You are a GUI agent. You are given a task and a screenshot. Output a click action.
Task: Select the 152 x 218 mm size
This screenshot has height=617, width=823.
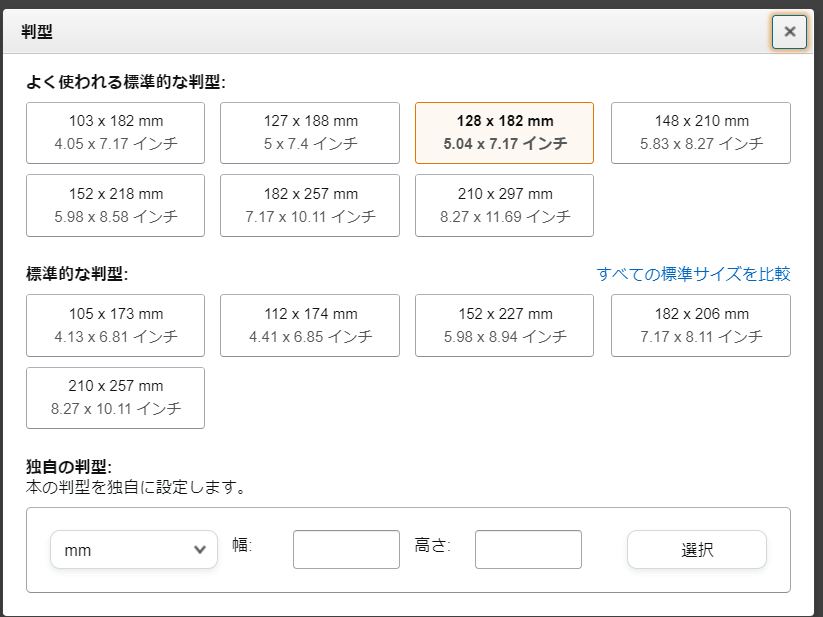tap(115, 206)
